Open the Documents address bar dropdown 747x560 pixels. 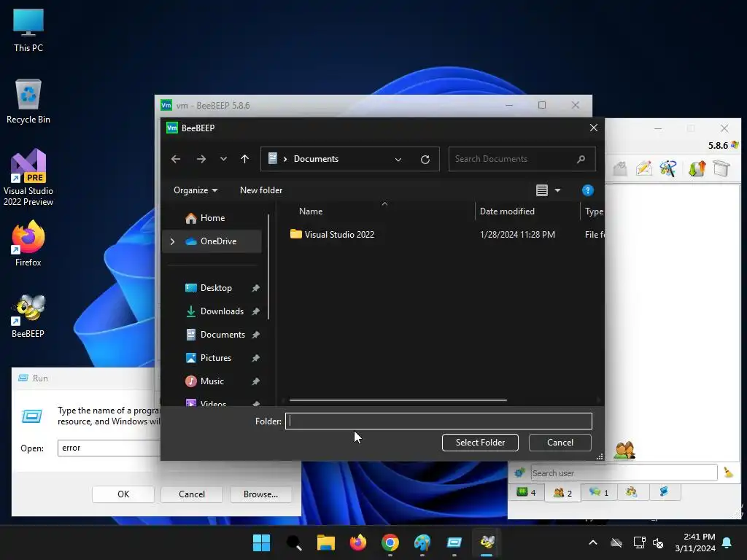tap(398, 159)
